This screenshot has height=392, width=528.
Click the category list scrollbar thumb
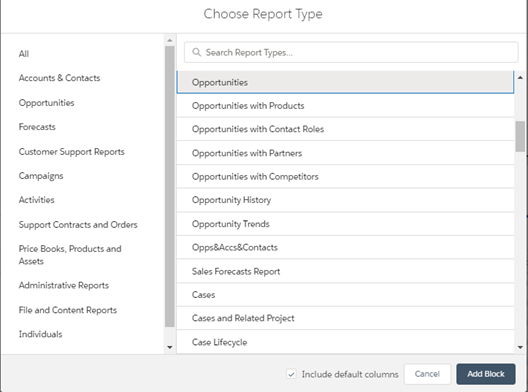(x=170, y=186)
